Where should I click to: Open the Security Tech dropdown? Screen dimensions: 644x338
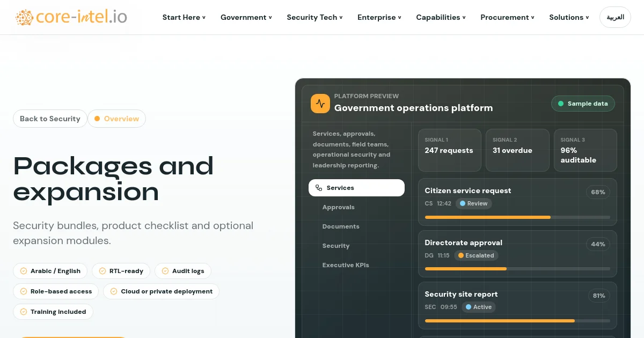click(x=314, y=17)
